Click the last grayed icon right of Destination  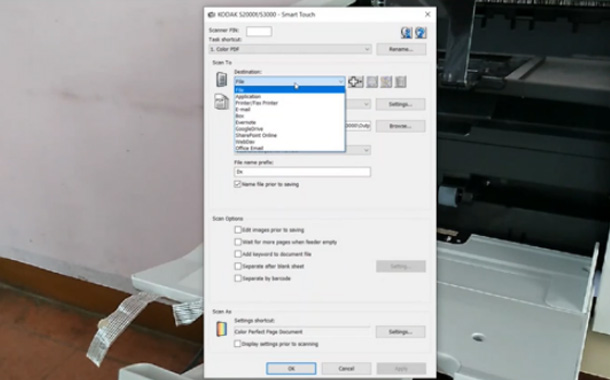pyautogui.click(x=400, y=82)
